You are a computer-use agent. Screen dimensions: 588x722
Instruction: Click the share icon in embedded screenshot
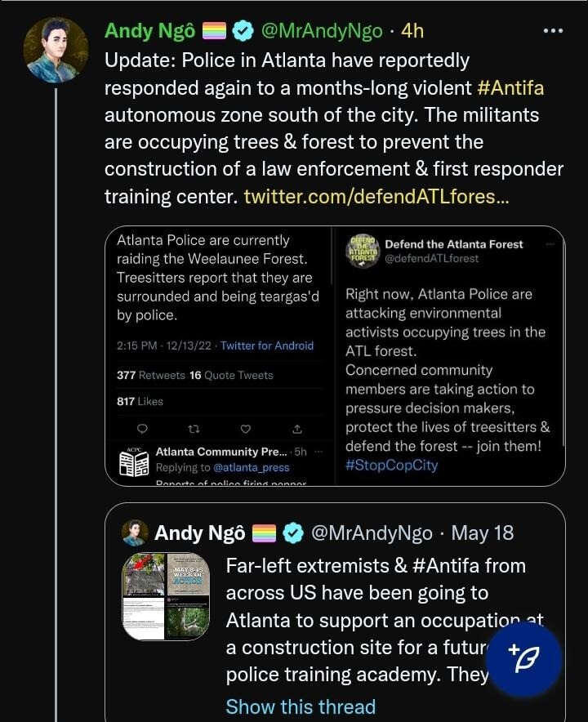[297, 429]
